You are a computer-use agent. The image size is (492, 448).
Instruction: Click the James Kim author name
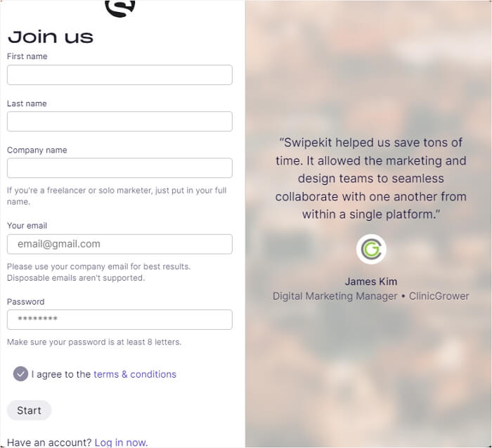coord(370,281)
